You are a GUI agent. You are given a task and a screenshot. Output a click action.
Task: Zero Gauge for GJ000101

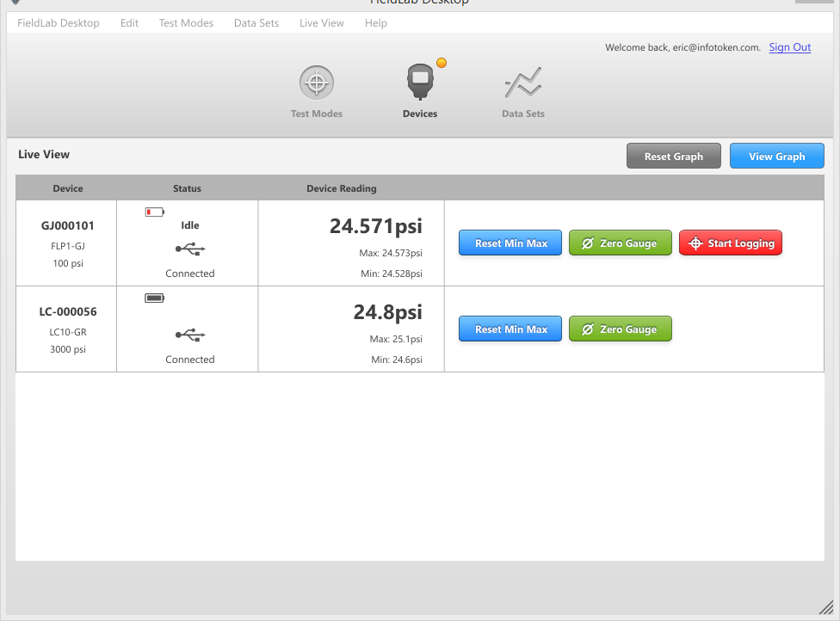620,243
